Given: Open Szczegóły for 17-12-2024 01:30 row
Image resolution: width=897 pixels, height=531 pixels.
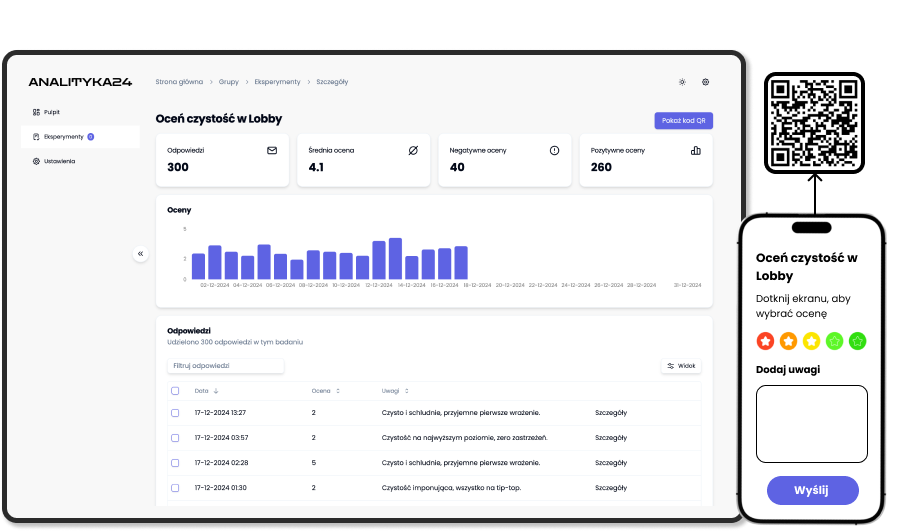Looking at the screenshot, I should 611,488.
